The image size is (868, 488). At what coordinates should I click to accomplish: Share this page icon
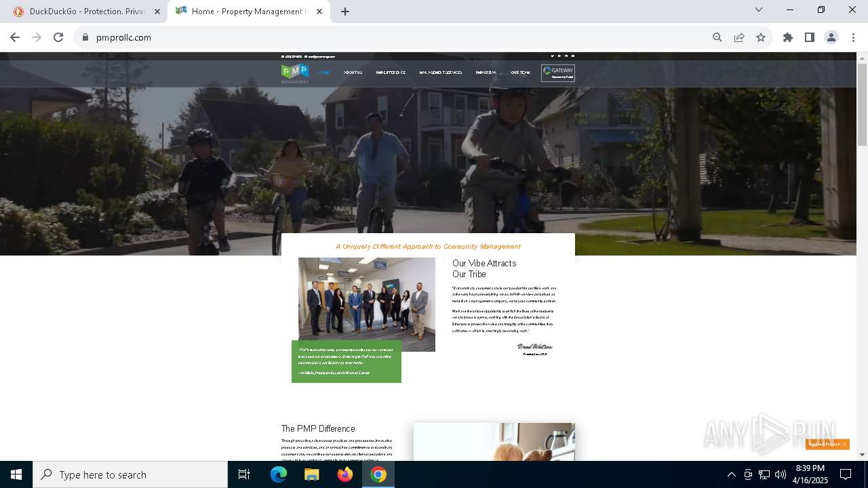739,37
